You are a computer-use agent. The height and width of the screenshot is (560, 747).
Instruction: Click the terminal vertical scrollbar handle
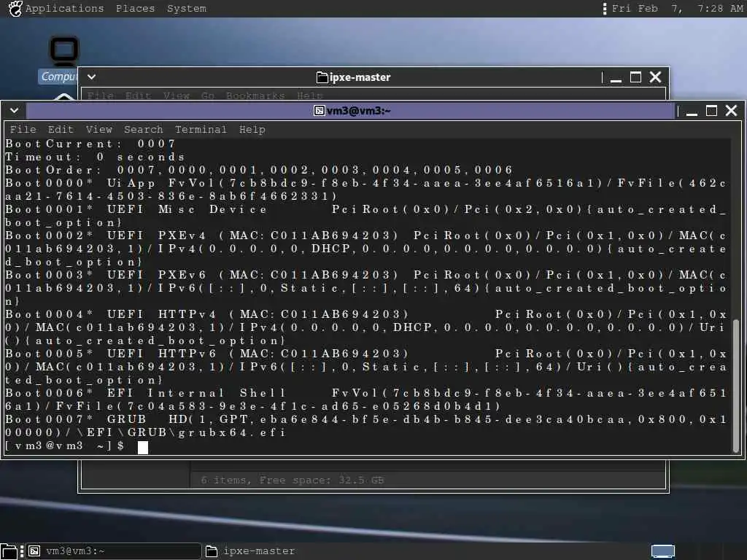tap(736, 386)
